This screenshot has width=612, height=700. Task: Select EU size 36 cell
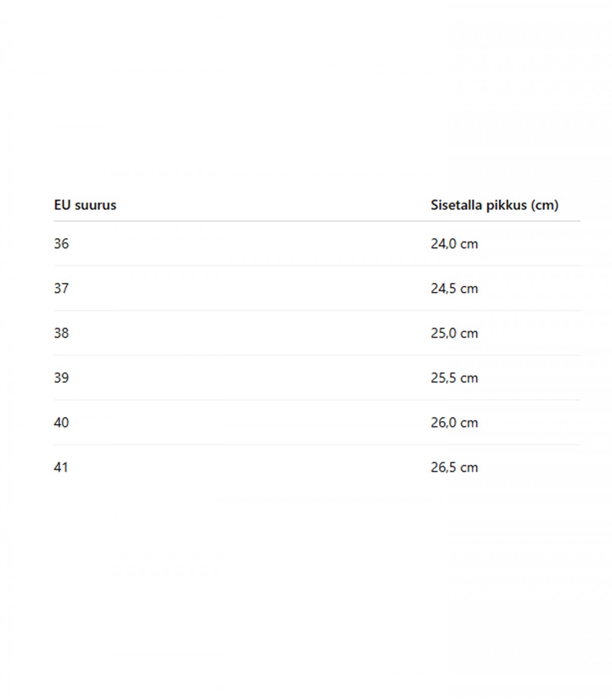pos(61,244)
